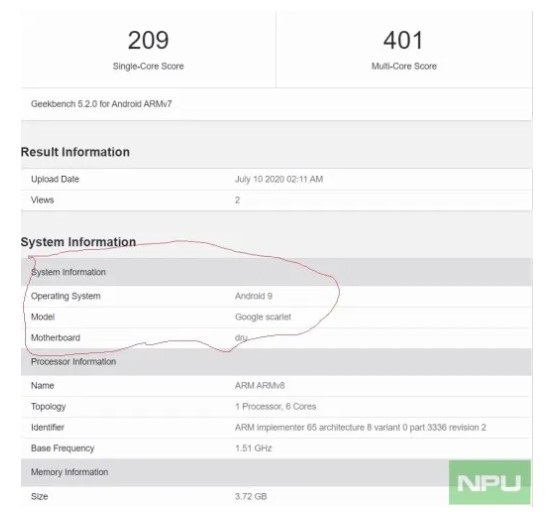The height and width of the screenshot is (512, 555).
Task: Select the Multi-Core Score label
Action: pos(404,66)
